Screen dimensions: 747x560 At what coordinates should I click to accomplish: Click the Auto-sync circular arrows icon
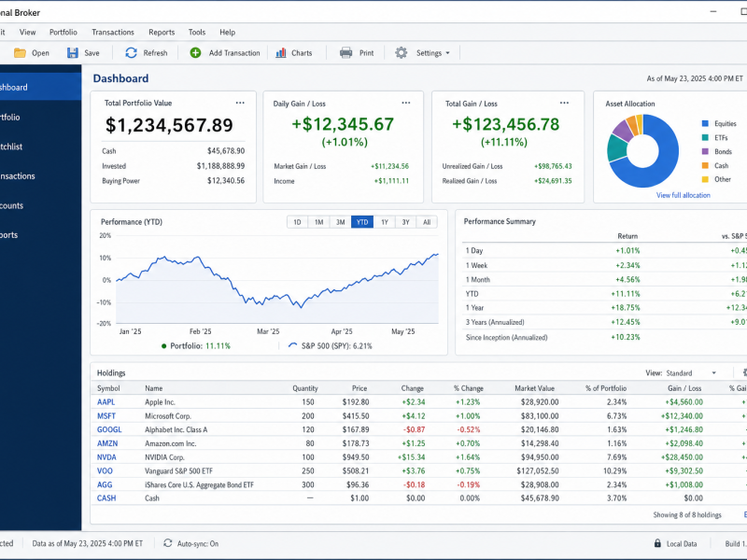click(168, 543)
